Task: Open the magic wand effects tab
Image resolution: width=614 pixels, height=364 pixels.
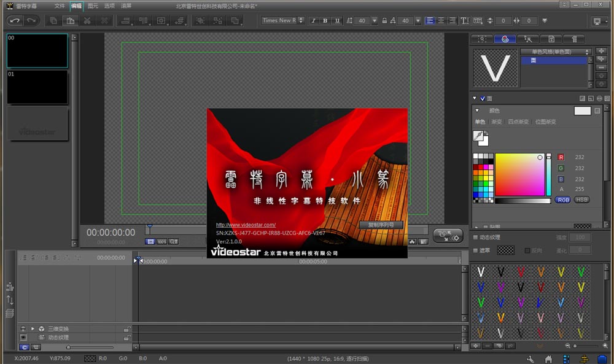Action: [528, 39]
